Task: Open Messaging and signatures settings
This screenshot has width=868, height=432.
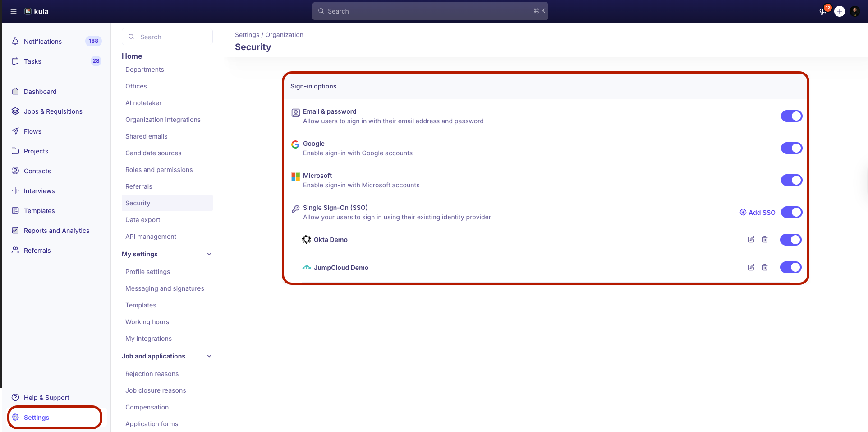Action: pyautogui.click(x=165, y=288)
